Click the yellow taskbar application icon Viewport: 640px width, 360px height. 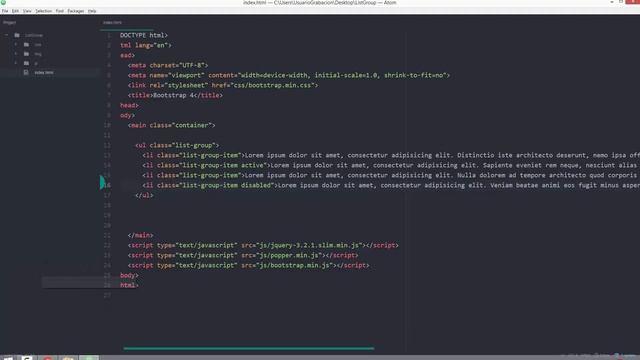tap(68, 358)
